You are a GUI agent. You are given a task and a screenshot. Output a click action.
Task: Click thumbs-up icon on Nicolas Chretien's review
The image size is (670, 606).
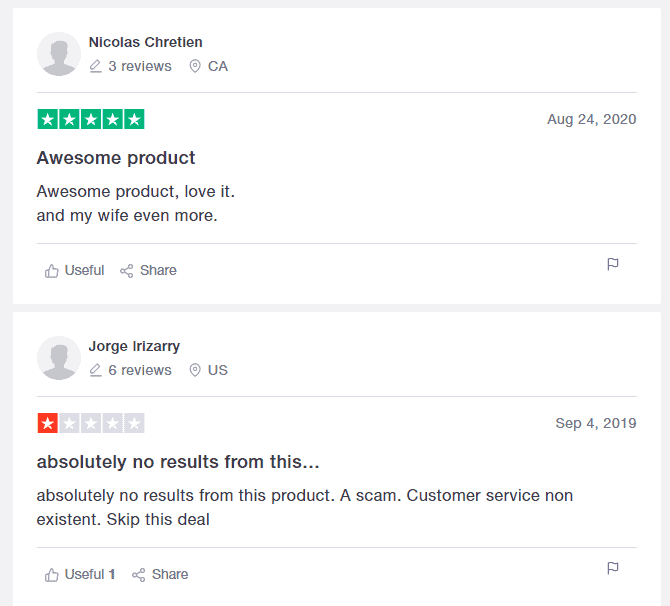(x=52, y=271)
